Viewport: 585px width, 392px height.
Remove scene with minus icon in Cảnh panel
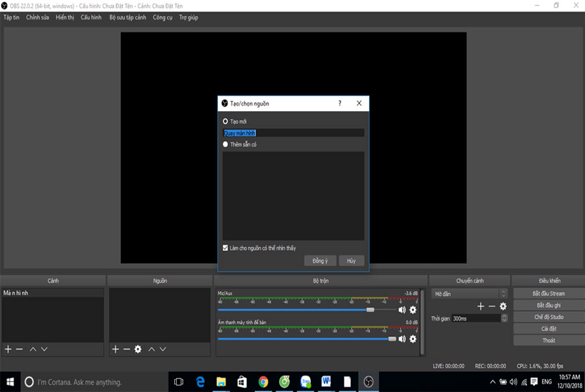tap(19, 349)
